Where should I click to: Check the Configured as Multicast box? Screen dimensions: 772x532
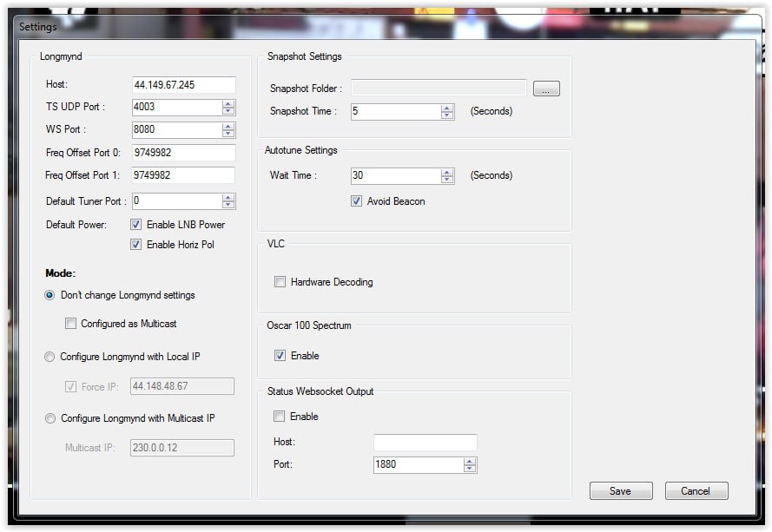pos(71,324)
